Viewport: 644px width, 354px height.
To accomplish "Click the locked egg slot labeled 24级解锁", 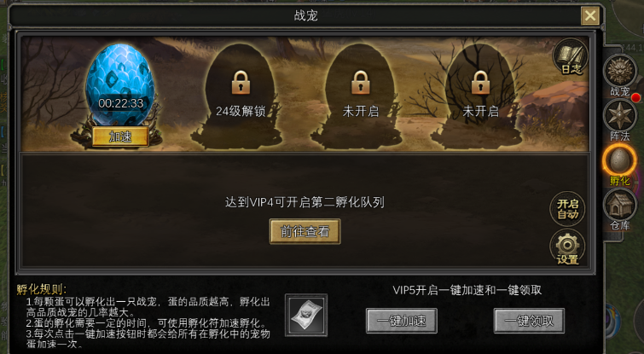I will (241, 95).
